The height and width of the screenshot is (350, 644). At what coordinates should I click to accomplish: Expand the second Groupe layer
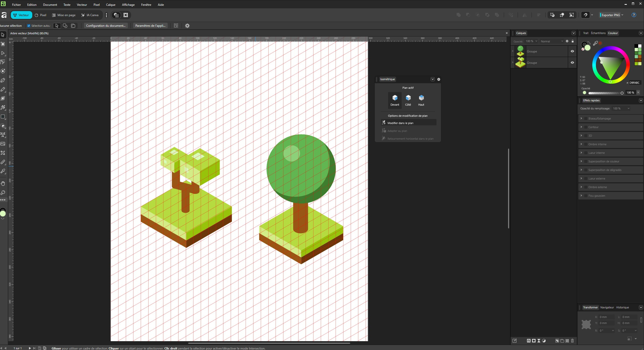click(513, 63)
